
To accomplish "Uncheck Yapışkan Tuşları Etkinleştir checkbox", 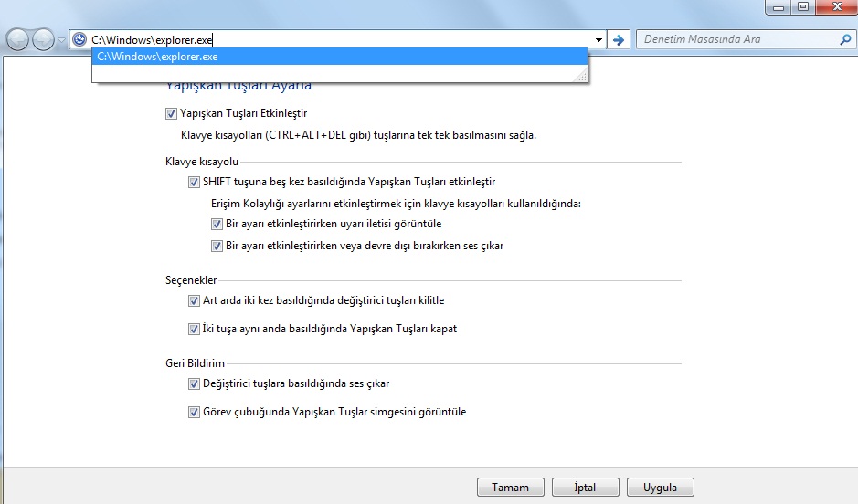I will 171,113.
